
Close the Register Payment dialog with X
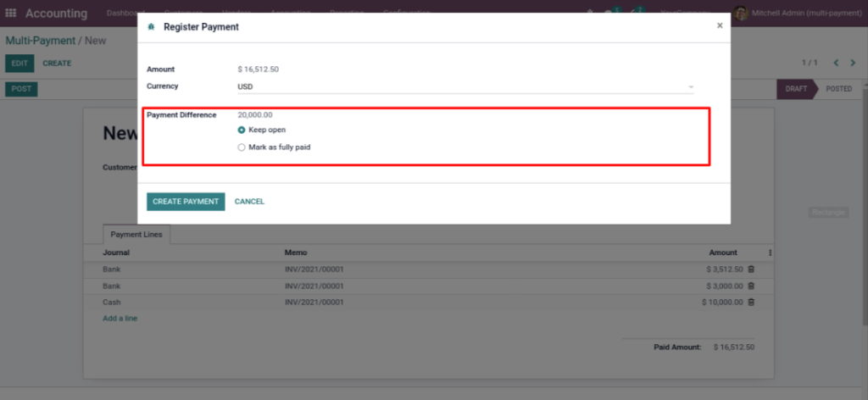(720, 25)
